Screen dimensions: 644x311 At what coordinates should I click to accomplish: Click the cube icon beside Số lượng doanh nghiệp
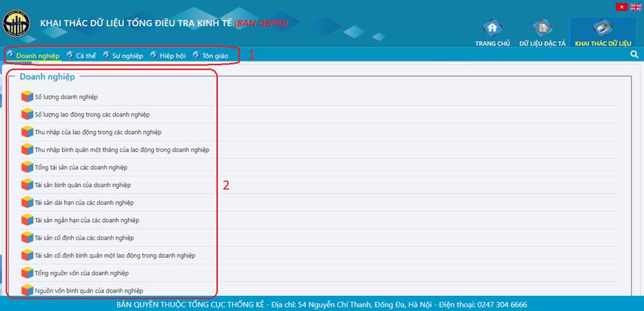click(x=27, y=97)
